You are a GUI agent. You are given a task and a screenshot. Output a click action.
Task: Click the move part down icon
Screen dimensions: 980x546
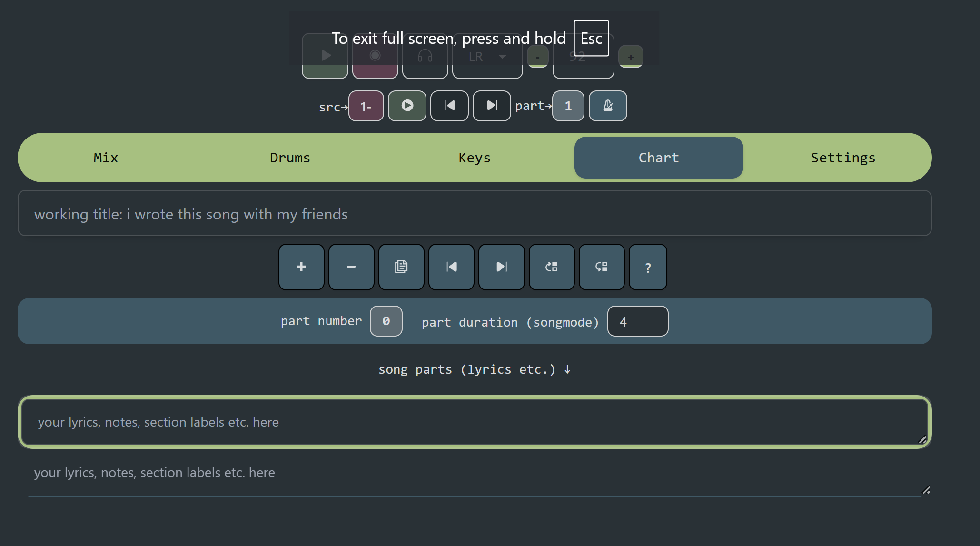click(602, 267)
